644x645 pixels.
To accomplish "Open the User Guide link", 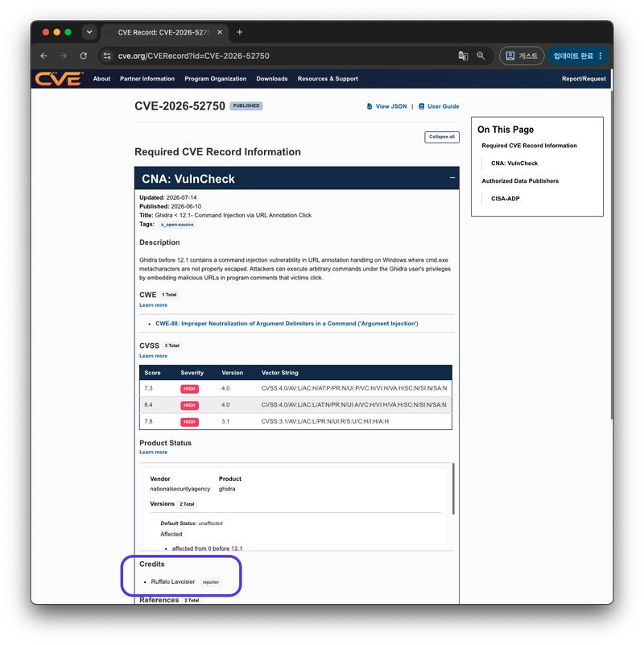I will click(439, 106).
